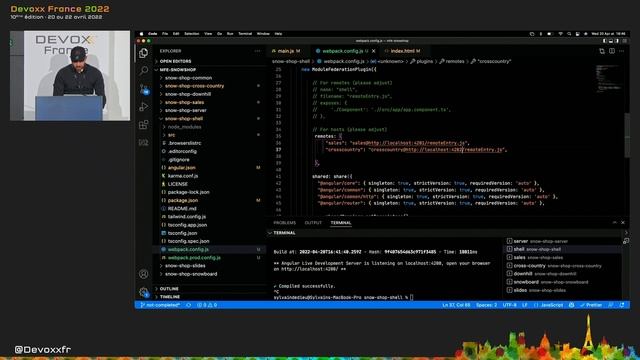Switch to the PROBLEMS panel tab

tap(284, 223)
